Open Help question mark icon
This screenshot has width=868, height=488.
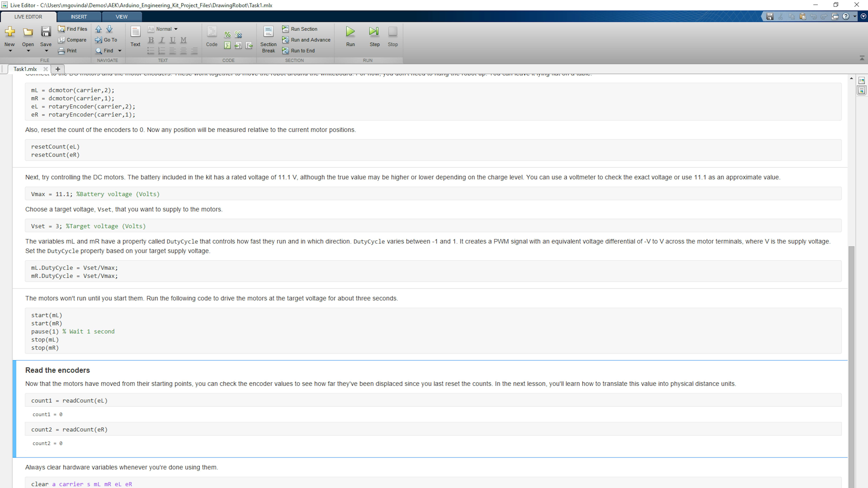(846, 16)
